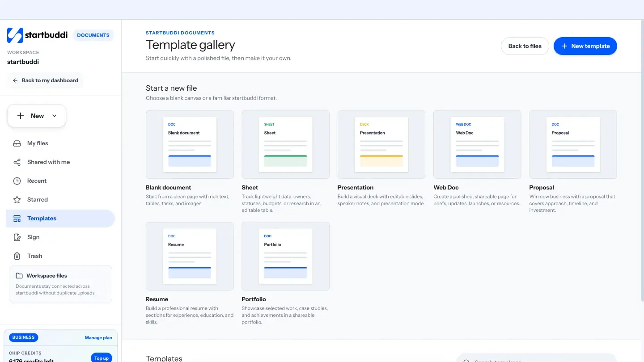Viewport: 644px width, 362px height.
Task: Create a New template
Action: click(585, 46)
